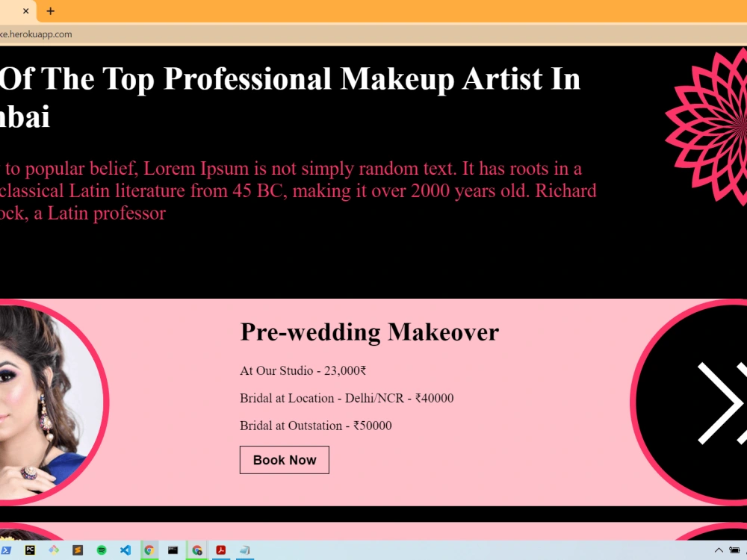
Task: Click the Top Professional Makeup Artist heading
Action: [x=290, y=98]
